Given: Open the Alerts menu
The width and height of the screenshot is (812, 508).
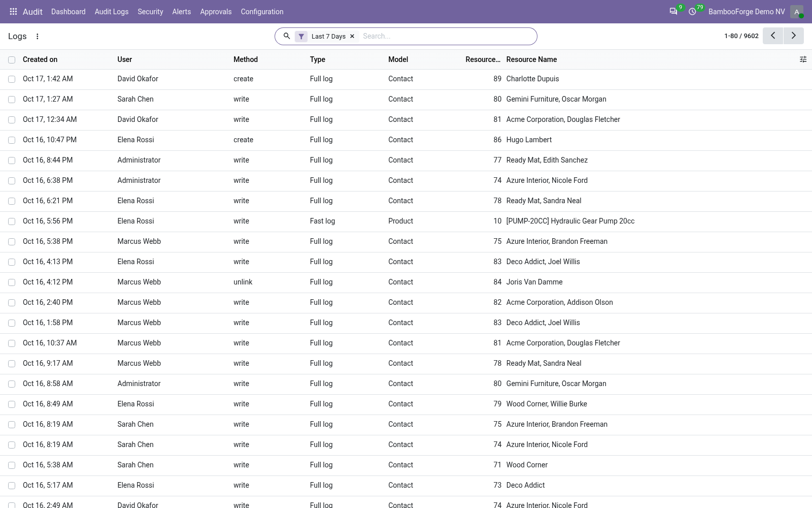Looking at the screenshot, I should point(181,12).
